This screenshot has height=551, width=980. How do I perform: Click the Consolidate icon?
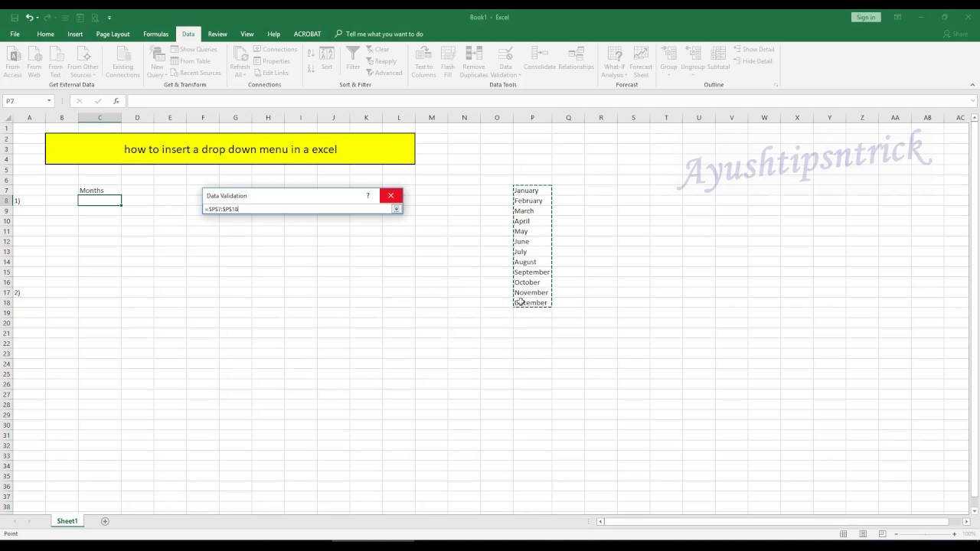(540, 58)
